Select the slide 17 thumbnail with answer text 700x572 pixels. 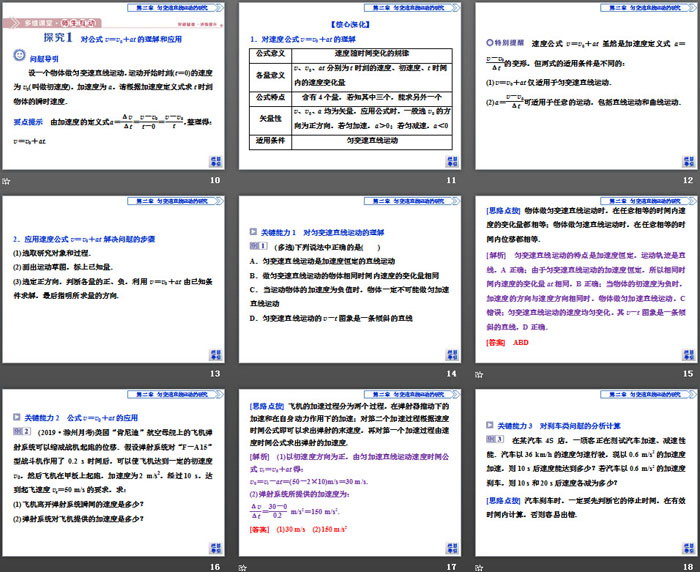pos(350,470)
